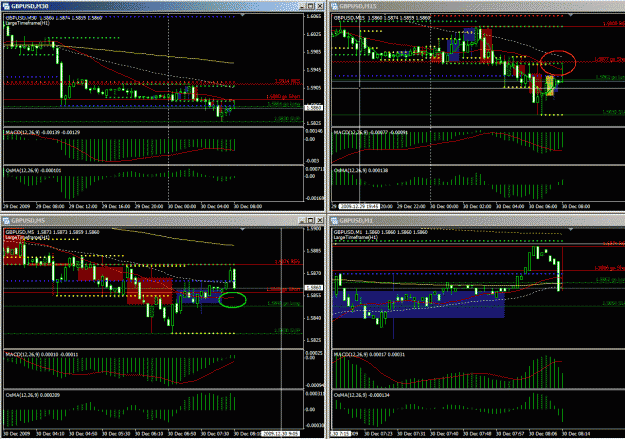The height and width of the screenshot is (439, 625).
Task: Select chart shift triangle in M30 chart
Action: click(242, 15)
